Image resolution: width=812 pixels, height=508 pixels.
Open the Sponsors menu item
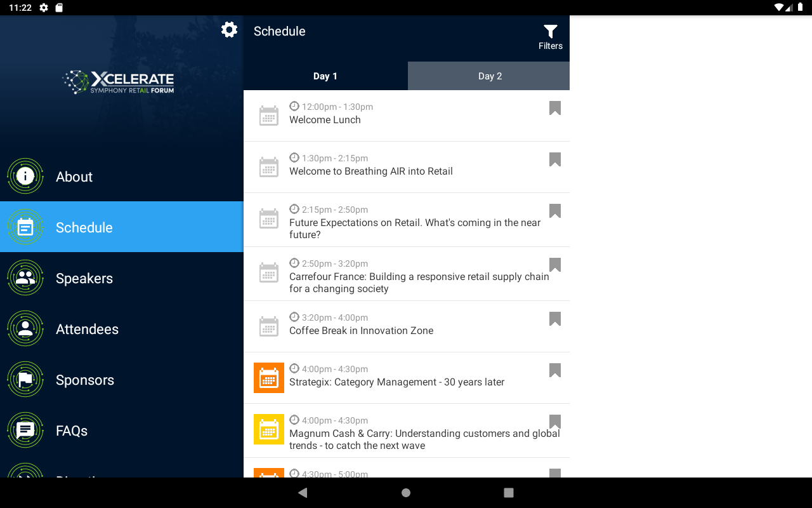point(122,380)
